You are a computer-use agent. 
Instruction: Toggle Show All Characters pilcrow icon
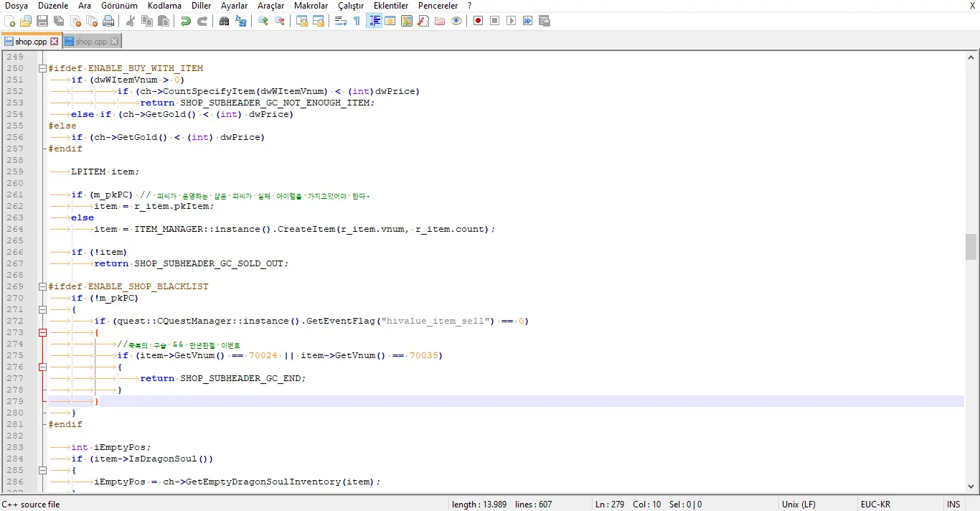click(x=357, y=21)
